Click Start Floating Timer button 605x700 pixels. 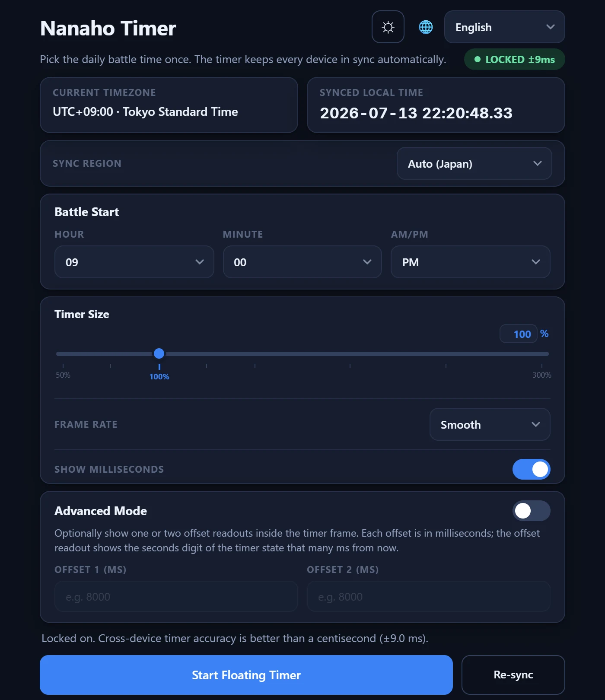pyautogui.click(x=246, y=675)
